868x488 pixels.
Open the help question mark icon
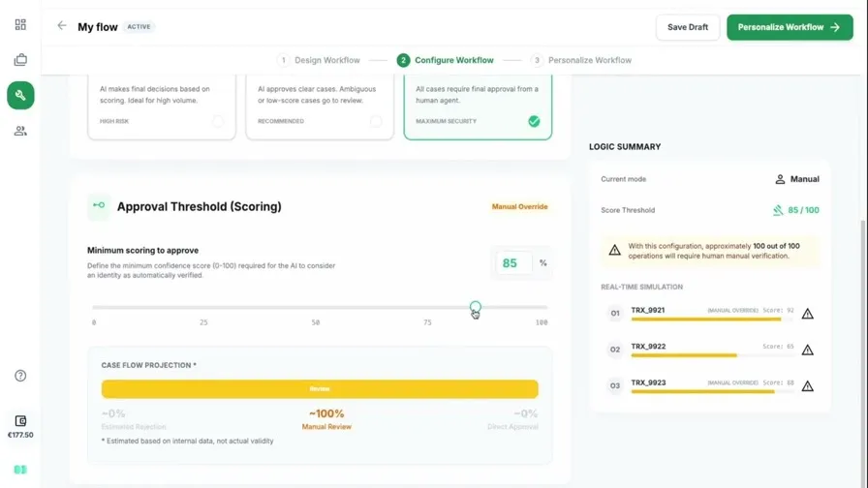click(20, 376)
